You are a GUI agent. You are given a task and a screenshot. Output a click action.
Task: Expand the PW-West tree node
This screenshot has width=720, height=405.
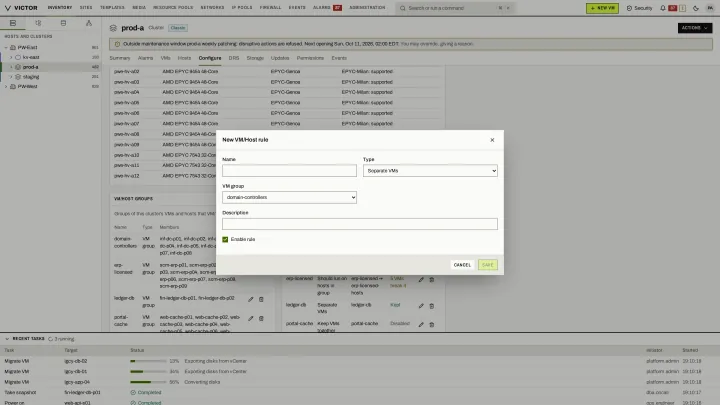point(6,86)
